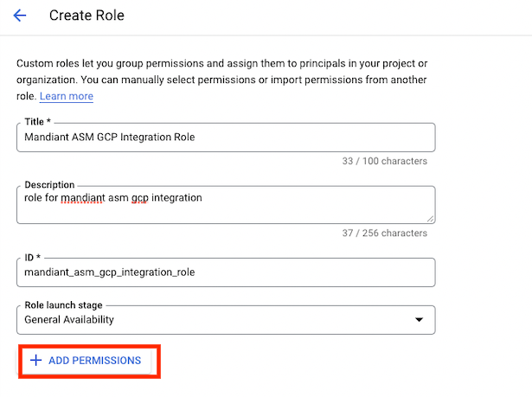
Task: Click the ADD PERMISSIONS button text
Action: click(x=94, y=361)
